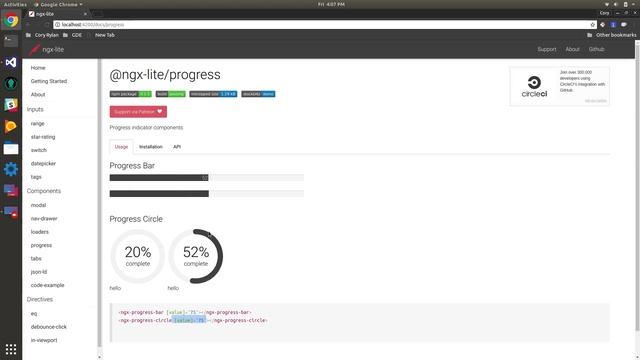Viewport: 640px width, 360px height.
Task: Open the in-viewport directive in sidebar
Action: pos(44,340)
